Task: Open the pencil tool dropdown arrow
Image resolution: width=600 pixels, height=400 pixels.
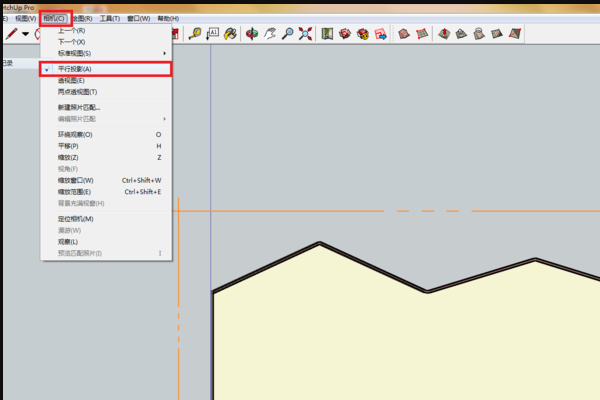Action: click(x=26, y=34)
